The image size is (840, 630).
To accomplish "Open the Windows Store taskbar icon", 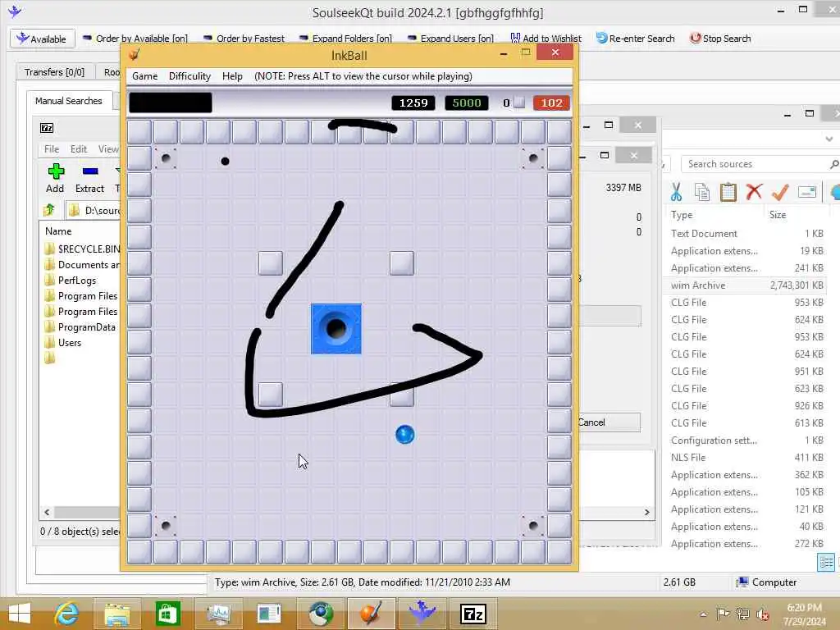I will click(167, 614).
